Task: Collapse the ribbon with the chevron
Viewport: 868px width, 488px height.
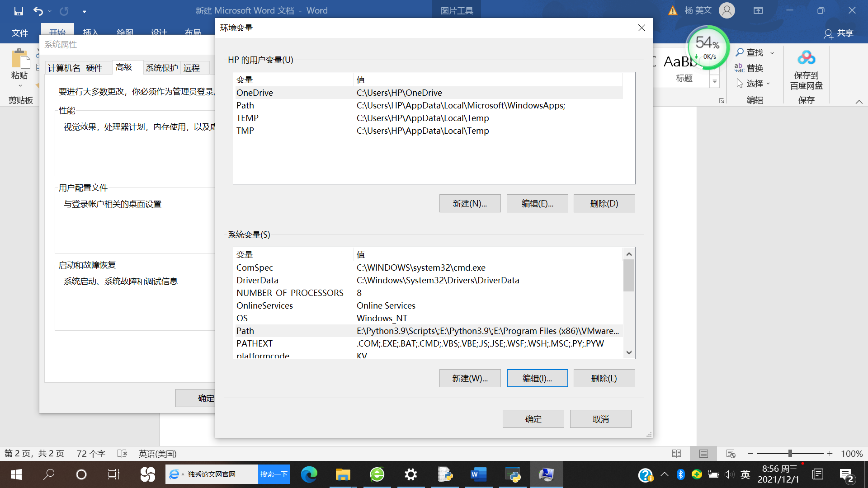Action: [x=859, y=102]
